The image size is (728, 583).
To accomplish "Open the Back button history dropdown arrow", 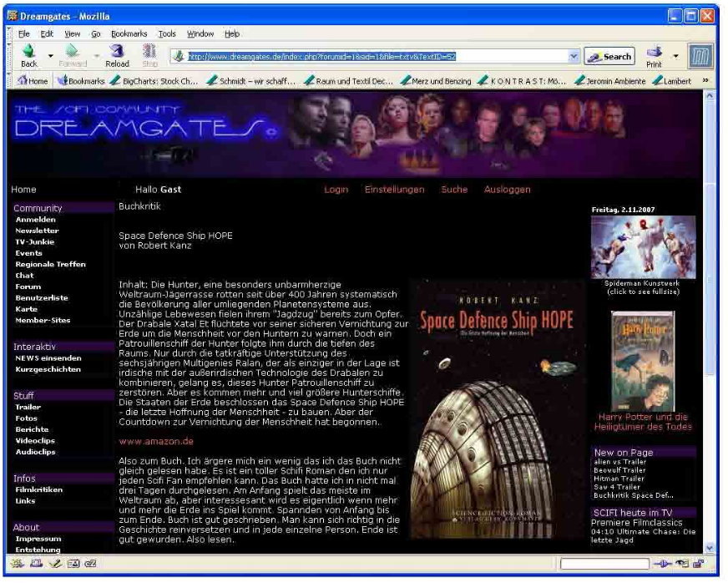I will coord(50,57).
